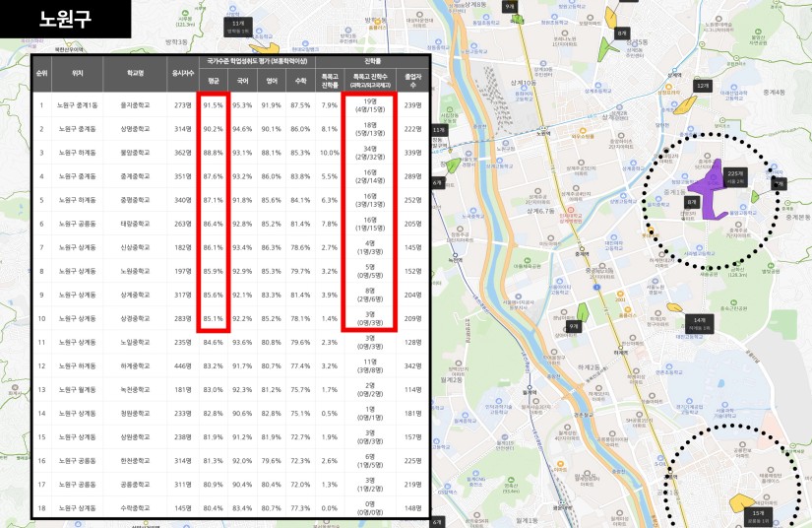Image resolution: width=812 pixels, height=528 pixels.
Task: Select 노원구 월계동 in rank 13 row
Action: (x=77, y=390)
